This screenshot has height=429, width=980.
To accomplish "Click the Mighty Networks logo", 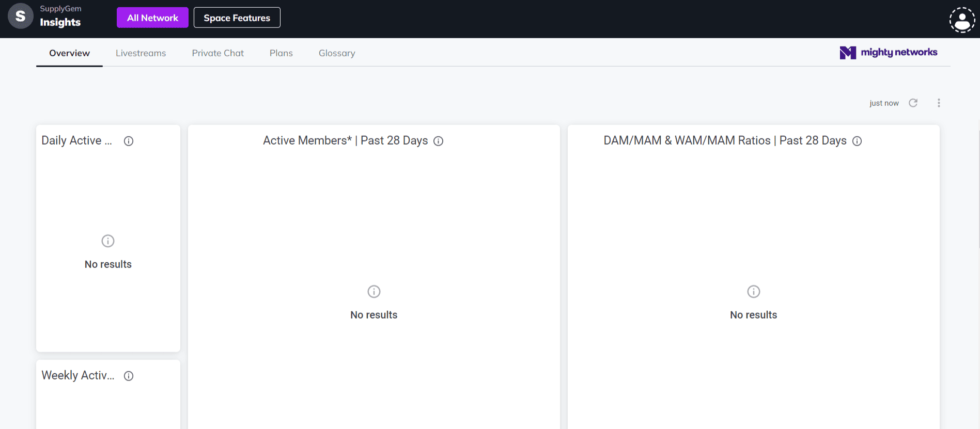I will (888, 52).
